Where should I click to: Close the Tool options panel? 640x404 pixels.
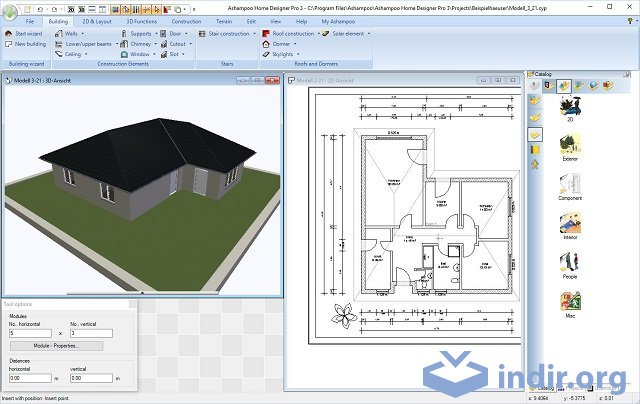[133, 304]
